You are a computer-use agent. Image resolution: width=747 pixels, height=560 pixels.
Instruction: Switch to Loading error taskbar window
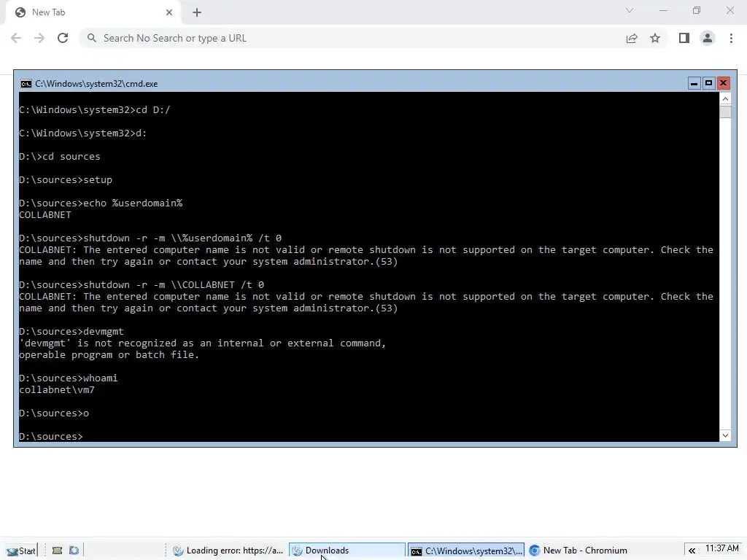pyautogui.click(x=228, y=551)
